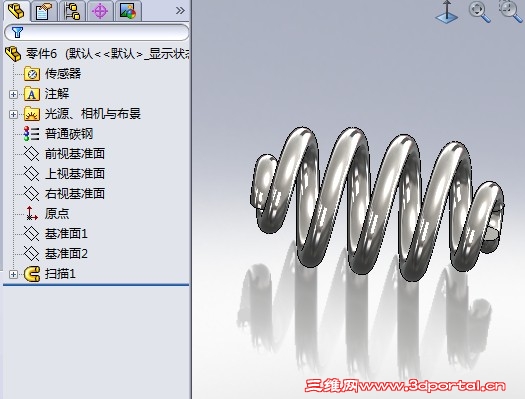Click the rollback bar below 扫描1
This screenshot has width=525, height=399.
(x=96, y=285)
